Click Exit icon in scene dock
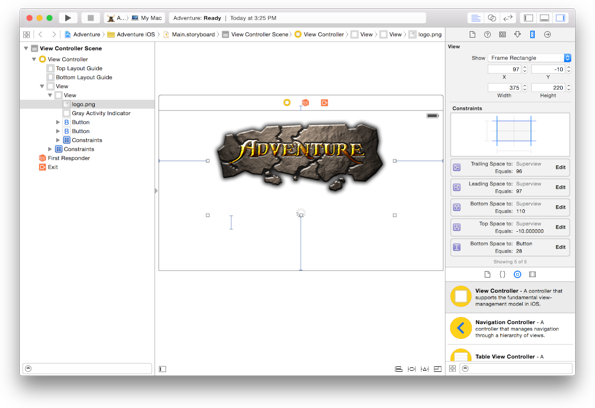 [x=324, y=102]
